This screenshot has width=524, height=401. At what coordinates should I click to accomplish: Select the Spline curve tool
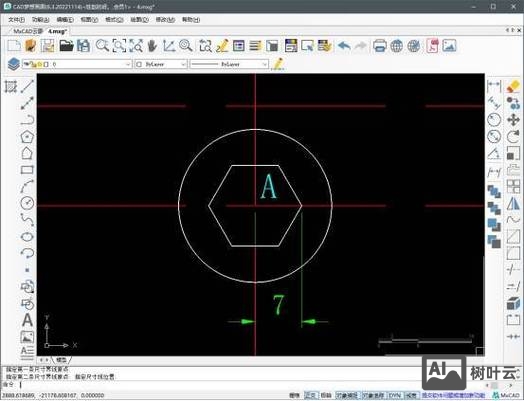click(27, 220)
